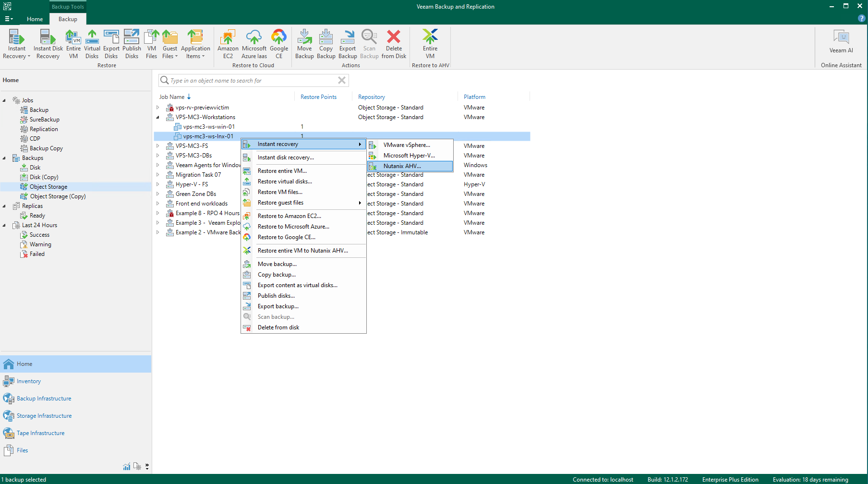868x484 pixels.
Task: Choose Nutanix AHV from instant recovery submenu
Action: (402, 166)
